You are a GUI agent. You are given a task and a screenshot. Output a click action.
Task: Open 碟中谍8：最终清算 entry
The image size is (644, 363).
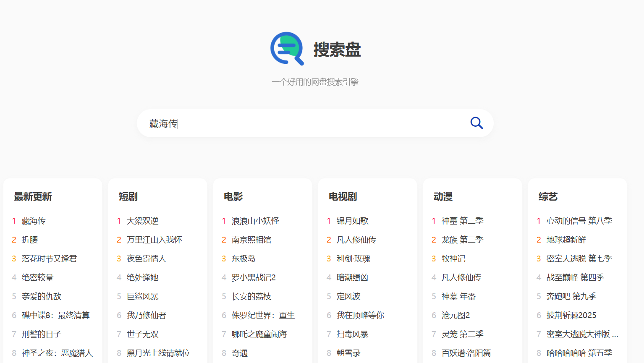pos(56,315)
